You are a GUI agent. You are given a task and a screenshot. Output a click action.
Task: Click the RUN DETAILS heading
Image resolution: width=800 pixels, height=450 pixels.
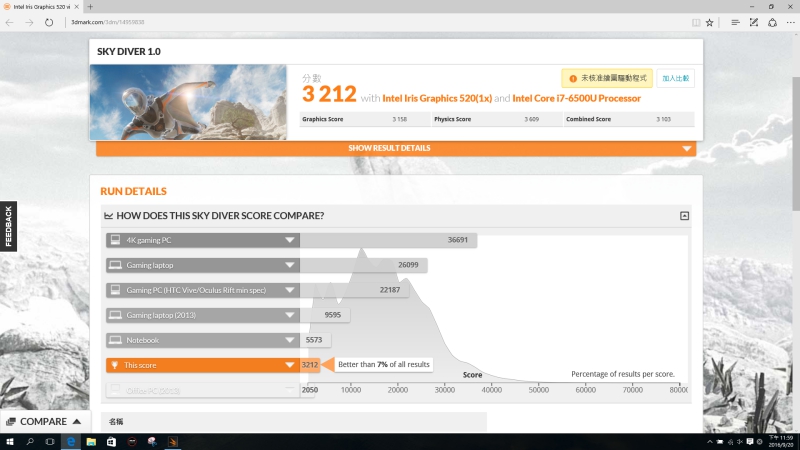(133, 191)
